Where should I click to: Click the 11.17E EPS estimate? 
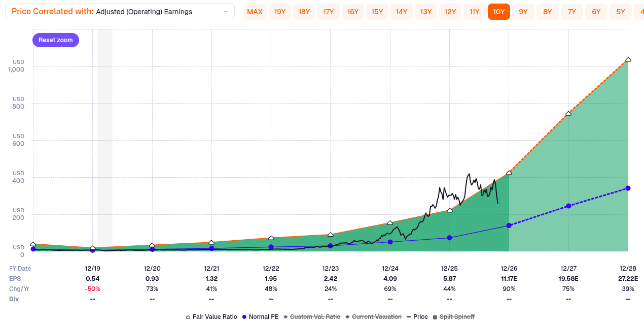(x=509, y=279)
